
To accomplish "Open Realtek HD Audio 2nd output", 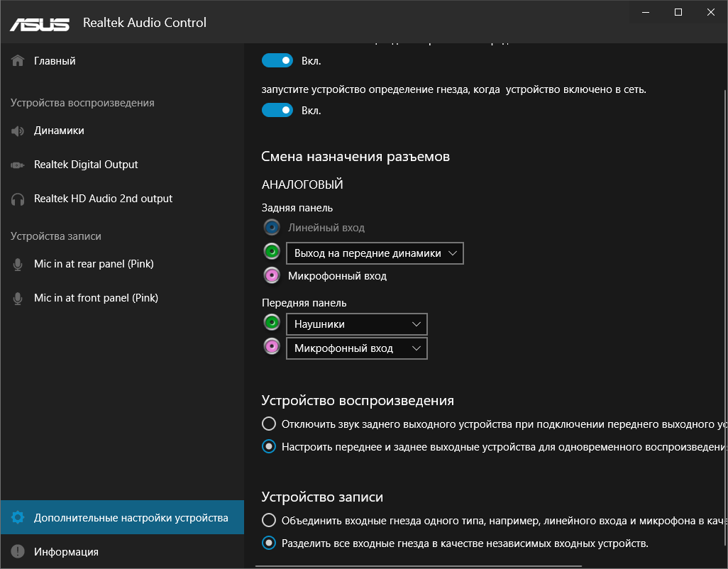I will 103,199.
